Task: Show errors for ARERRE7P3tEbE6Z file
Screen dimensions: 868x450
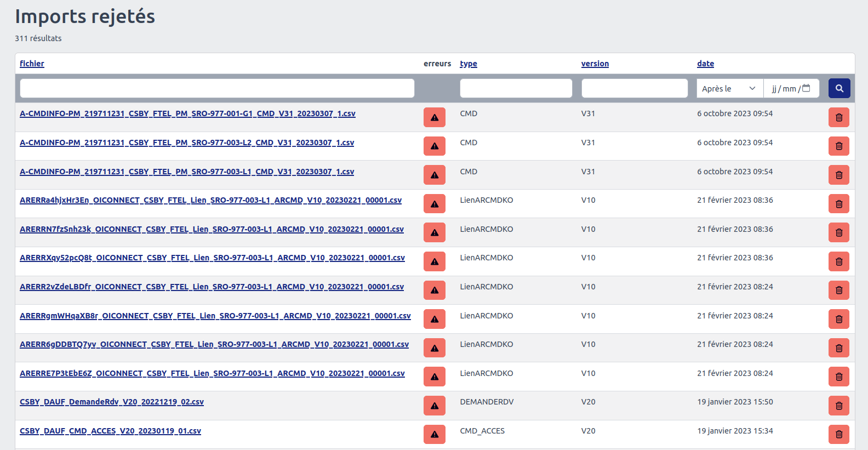Action: click(434, 377)
